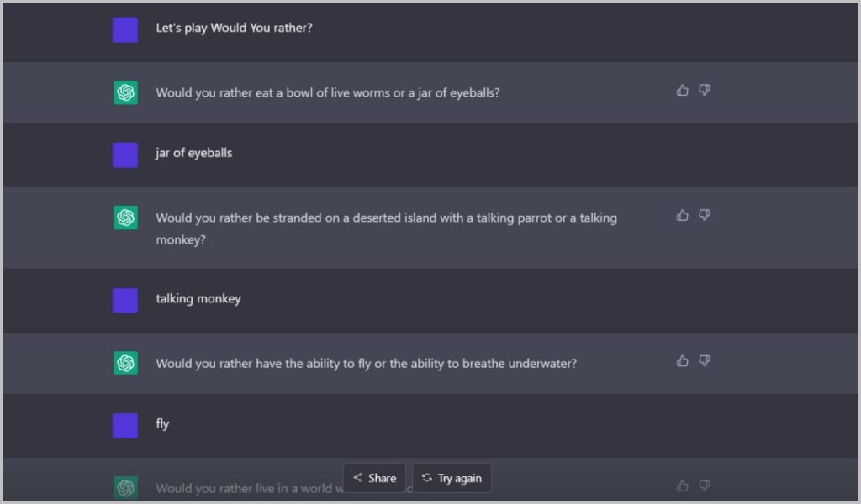Click the "talking monkey" reply text
861x504 pixels.
[x=198, y=298]
